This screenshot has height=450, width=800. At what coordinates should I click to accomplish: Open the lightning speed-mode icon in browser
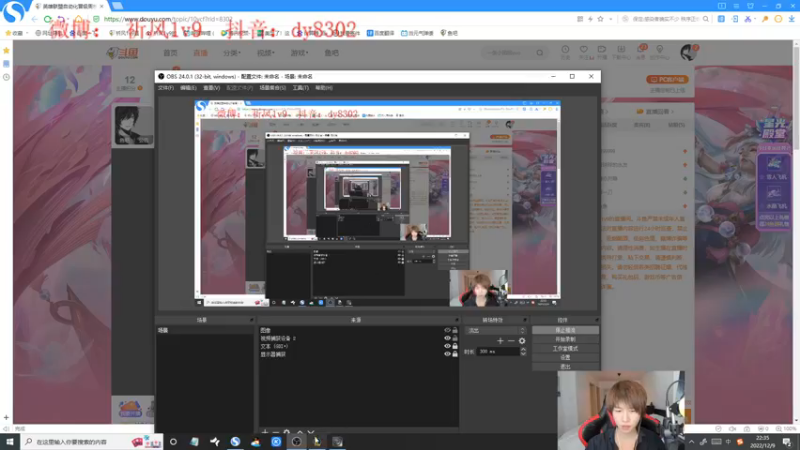(x=590, y=19)
